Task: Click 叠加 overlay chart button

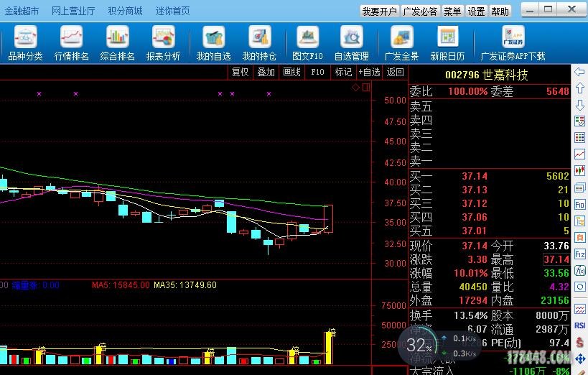Action: [266, 72]
